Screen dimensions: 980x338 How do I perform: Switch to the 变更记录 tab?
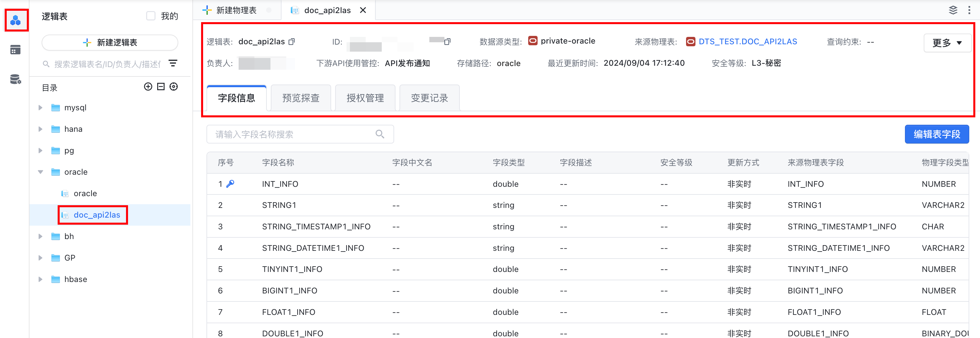point(430,98)
